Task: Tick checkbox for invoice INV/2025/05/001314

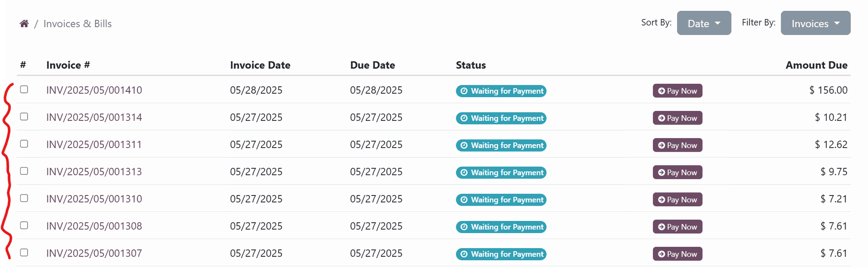Action: [x=24, y=116]
